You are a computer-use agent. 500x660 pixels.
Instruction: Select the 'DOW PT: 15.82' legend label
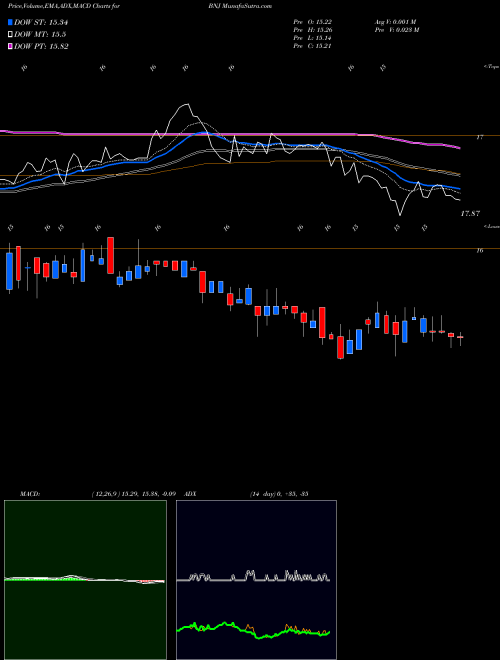click(x=41, y=46)
